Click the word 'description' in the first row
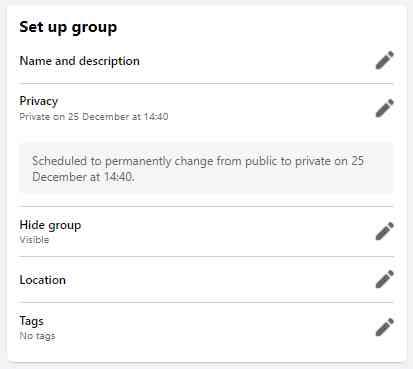This screenshot has width=413, height=369. (109, 61)
